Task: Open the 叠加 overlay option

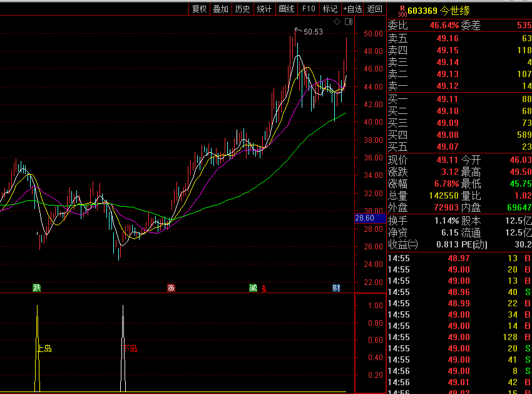Action: (x=220, y=9)
